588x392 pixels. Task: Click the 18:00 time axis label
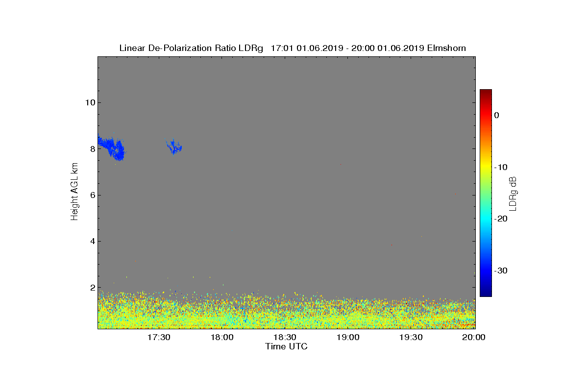[222, 337]
